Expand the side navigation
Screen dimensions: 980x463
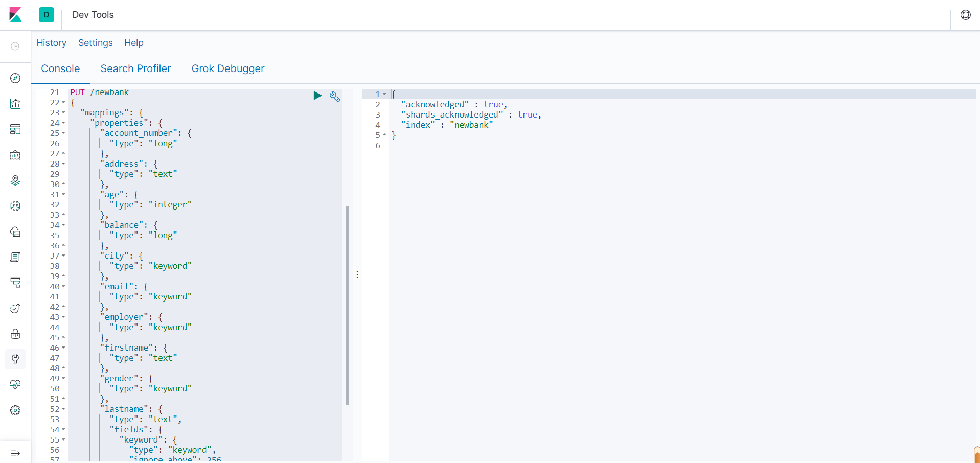tap(15, 453)
